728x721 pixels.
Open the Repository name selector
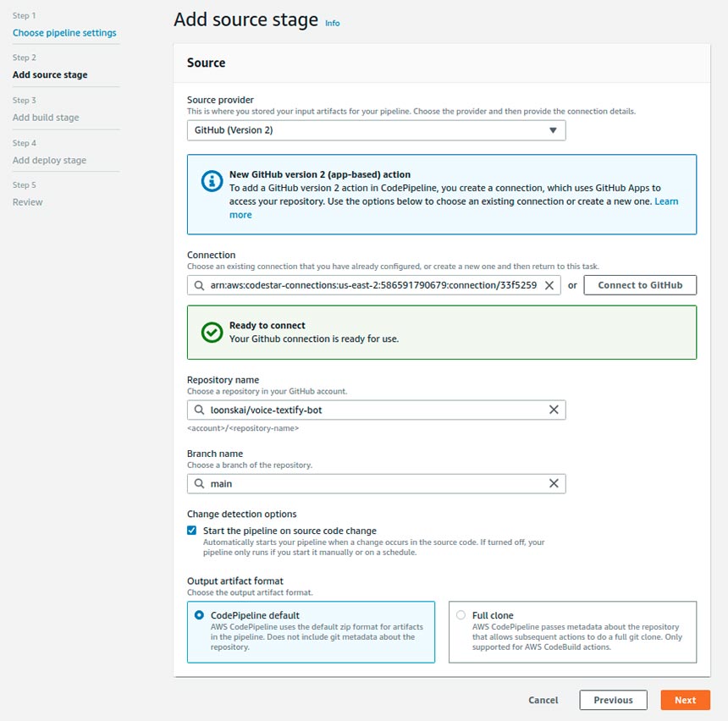pos(372,410)
